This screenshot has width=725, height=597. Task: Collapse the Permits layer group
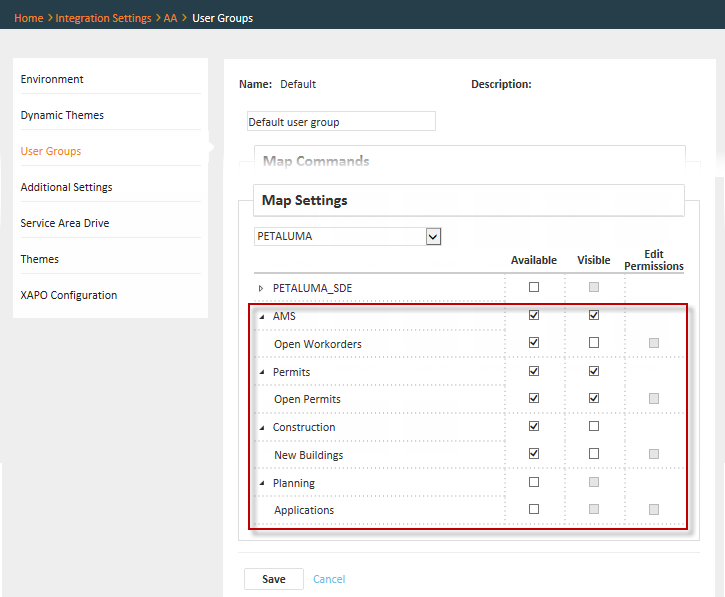pos(262,372)
